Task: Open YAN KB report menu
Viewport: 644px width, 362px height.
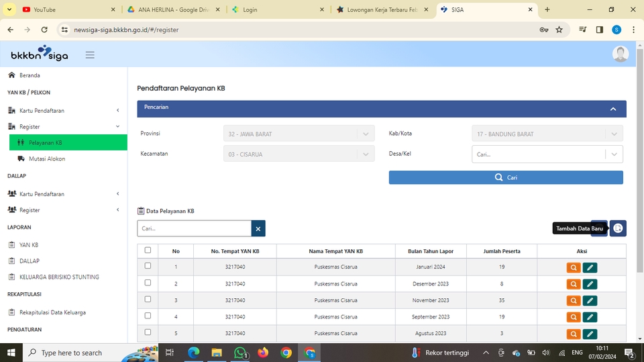Action: pyautogui.click(x=23, y=244)
